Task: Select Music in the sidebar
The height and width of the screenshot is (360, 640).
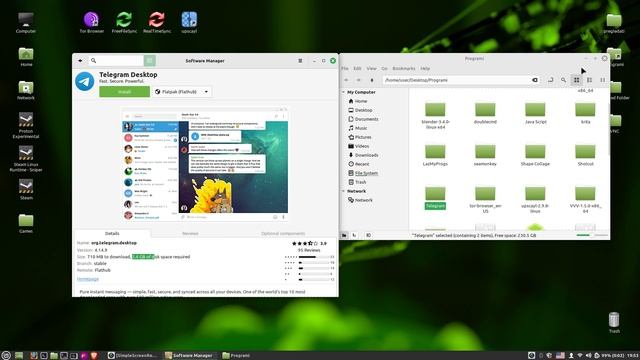Action: click(361, 128)
